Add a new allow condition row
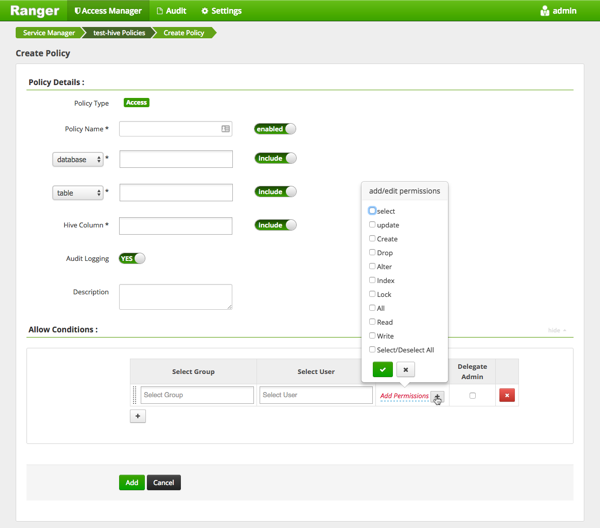 138,416
